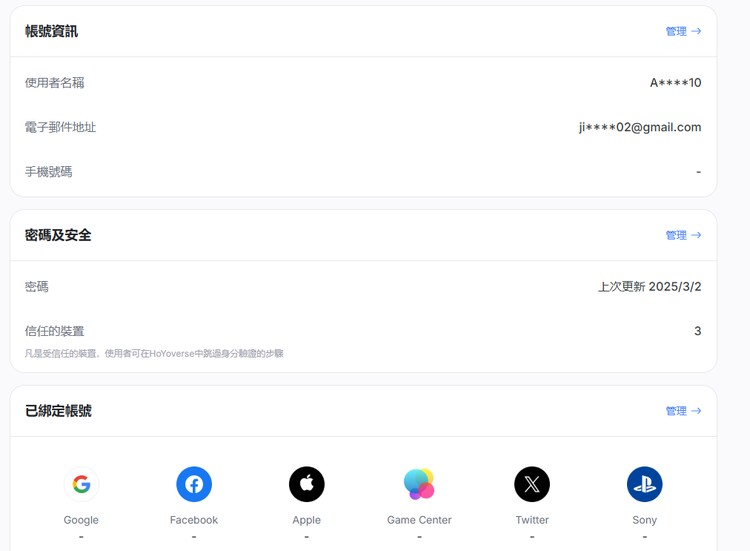Select the Apple binding icon

(x=307, y=485)
